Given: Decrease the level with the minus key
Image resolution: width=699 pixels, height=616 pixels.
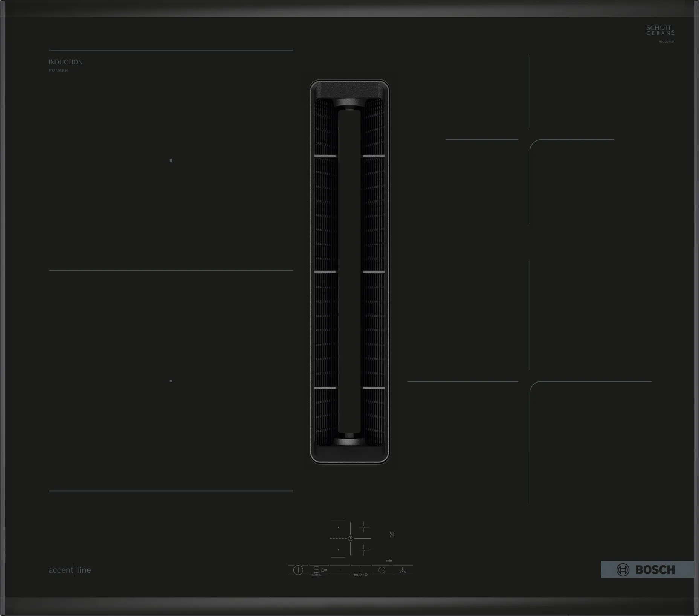Looking at the screenshot, I should click(x=340, y=570).
